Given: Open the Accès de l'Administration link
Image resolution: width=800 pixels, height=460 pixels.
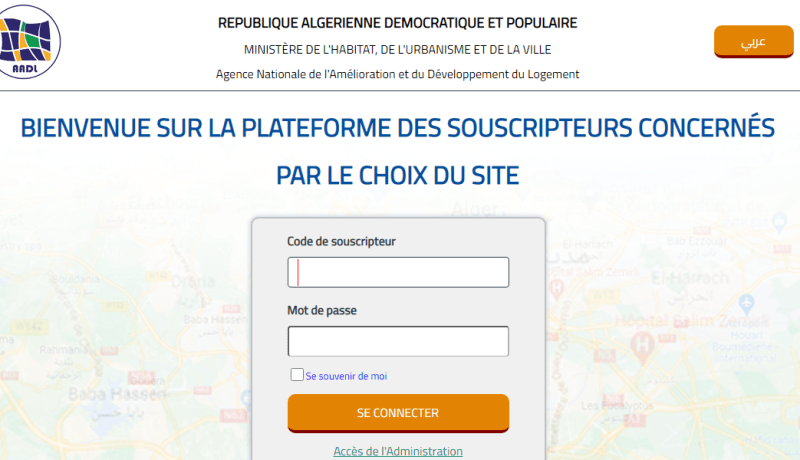Looking at the screenshot, I should (x=398, y=451).
